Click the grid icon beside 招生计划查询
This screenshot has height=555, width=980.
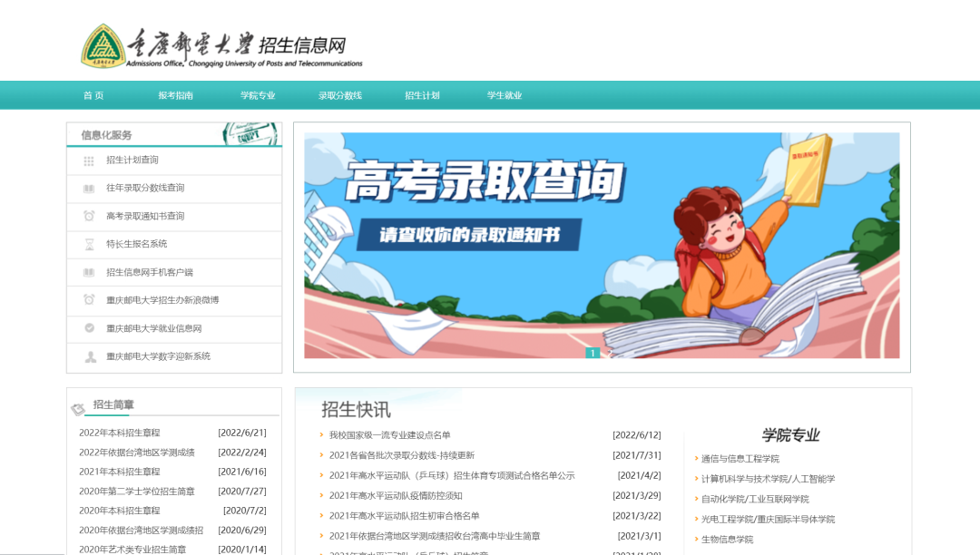[88, 161]
